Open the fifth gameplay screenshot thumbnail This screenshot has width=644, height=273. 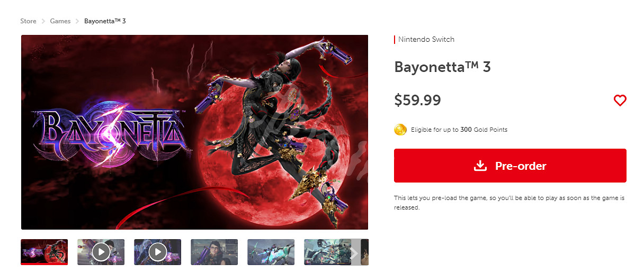click(271, 252)
